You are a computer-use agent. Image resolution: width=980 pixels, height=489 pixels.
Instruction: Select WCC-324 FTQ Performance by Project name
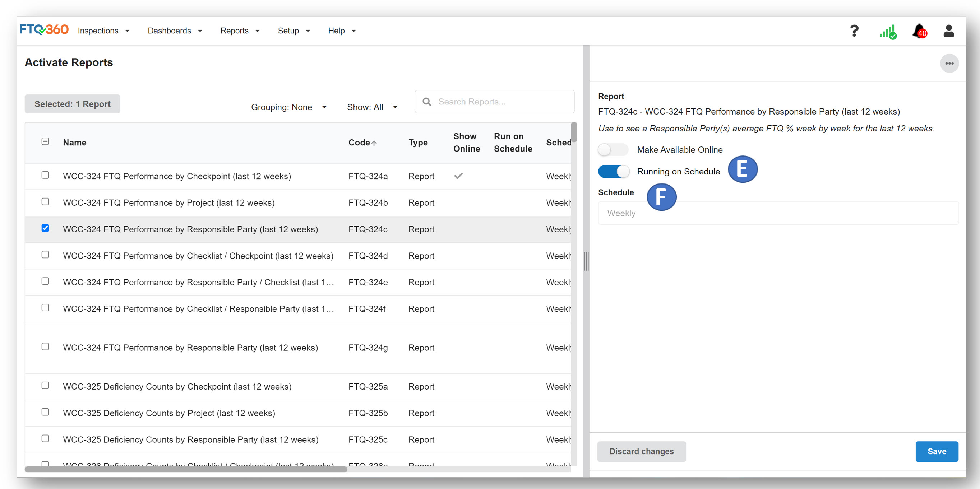point(168,202)
